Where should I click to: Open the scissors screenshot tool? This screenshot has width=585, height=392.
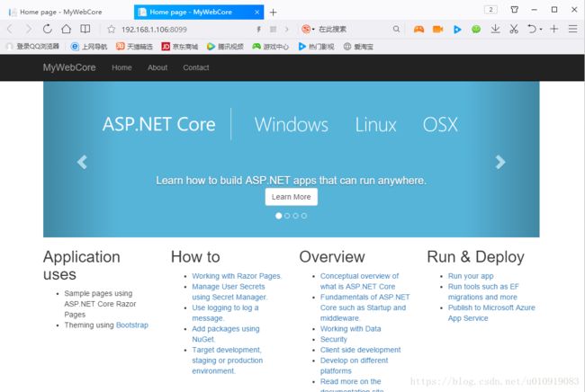514,29
